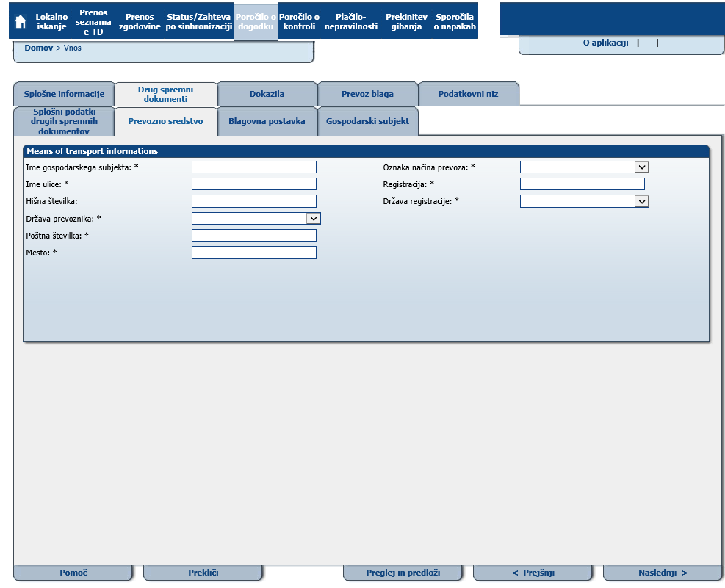725x588 pixels.
Task: Click the Ime ulice input field
Action: [x=253, y=184]
